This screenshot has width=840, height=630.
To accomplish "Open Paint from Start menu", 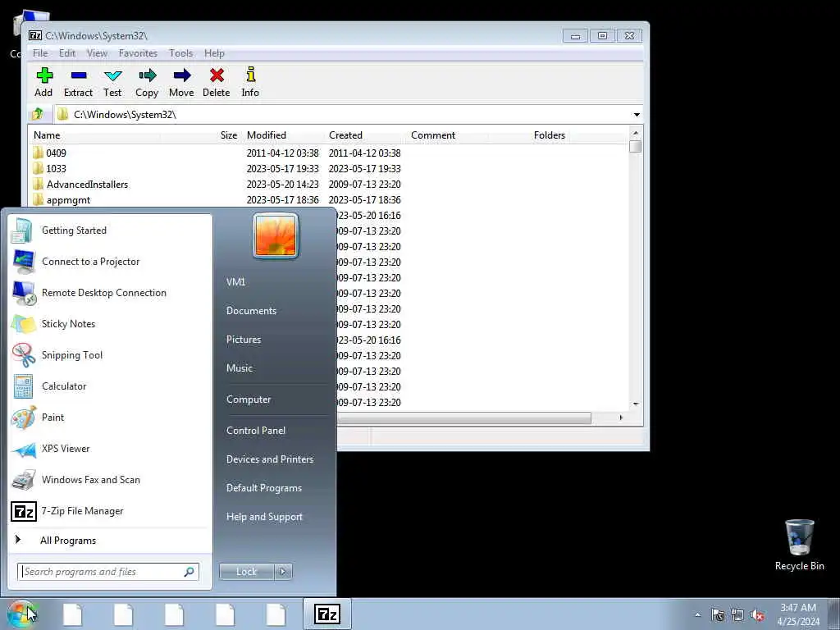I will point(110,418).
